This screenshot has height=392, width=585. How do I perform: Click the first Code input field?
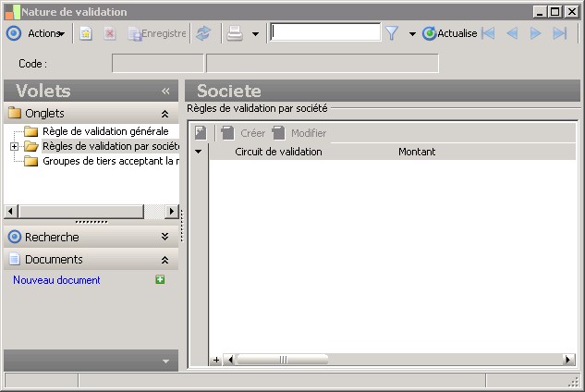coord(158,63)
